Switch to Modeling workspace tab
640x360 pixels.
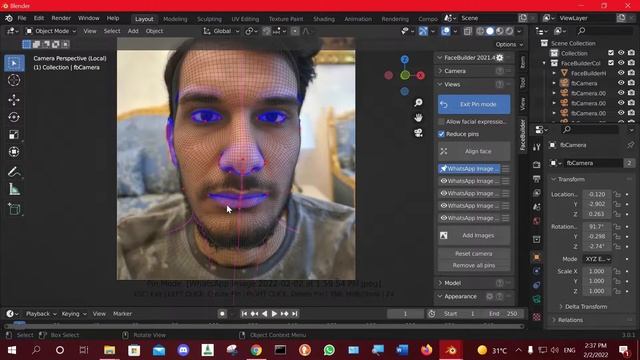(175, 19)
